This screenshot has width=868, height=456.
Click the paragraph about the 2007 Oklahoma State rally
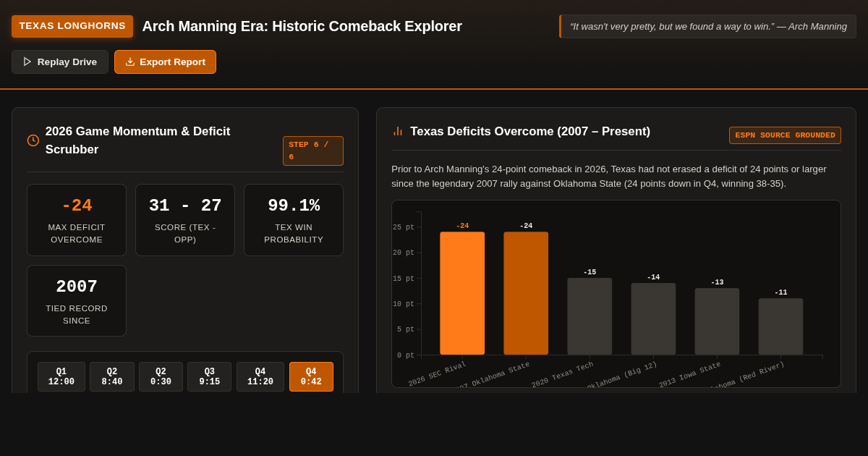pos(609,176)
